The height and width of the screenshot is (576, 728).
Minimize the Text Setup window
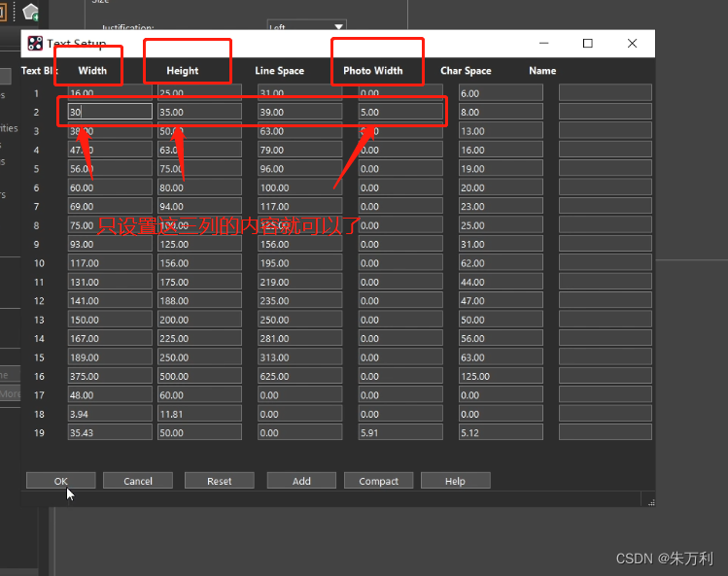[x=544, y=43]
